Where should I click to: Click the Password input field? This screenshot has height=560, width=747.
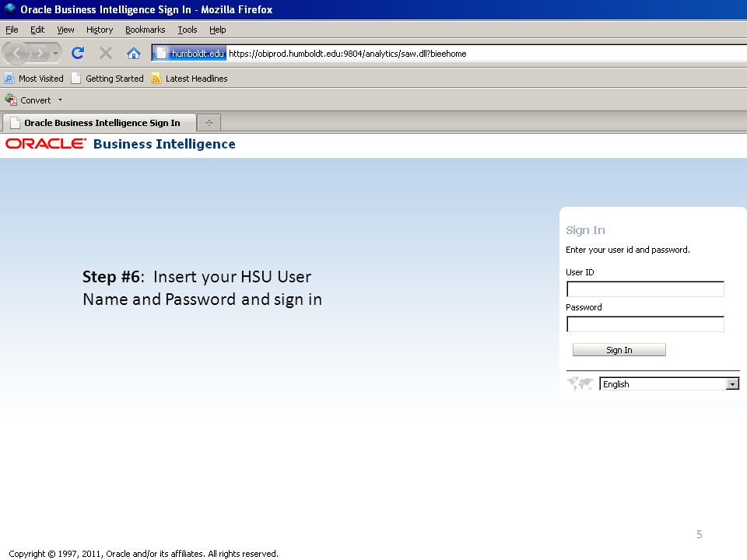click(x=645, y=324)
